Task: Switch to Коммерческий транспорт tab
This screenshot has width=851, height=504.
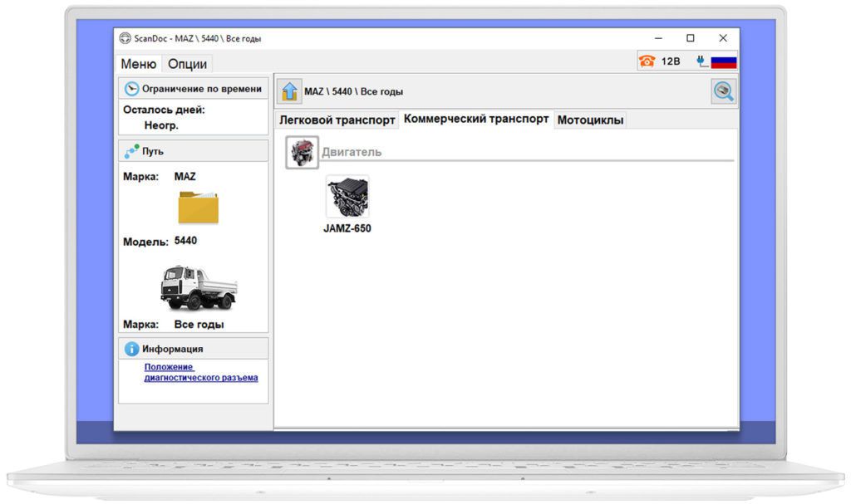Action: (476, 119)
